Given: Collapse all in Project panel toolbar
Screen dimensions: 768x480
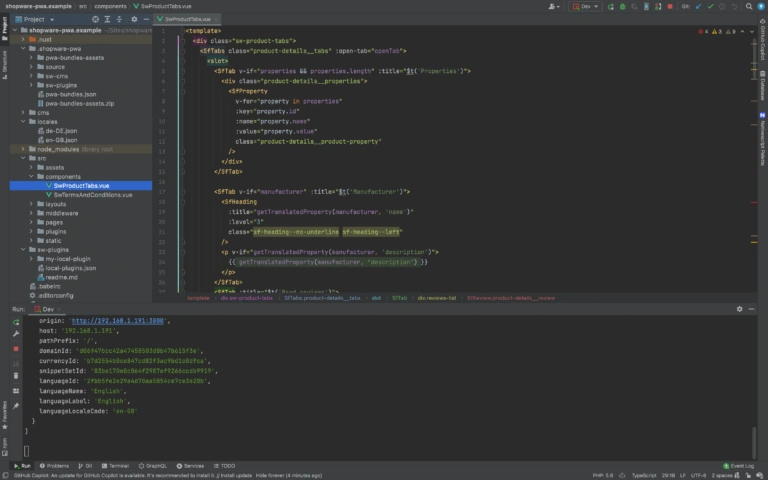Looking at the screenshot, I should click(x=121, y=19).
